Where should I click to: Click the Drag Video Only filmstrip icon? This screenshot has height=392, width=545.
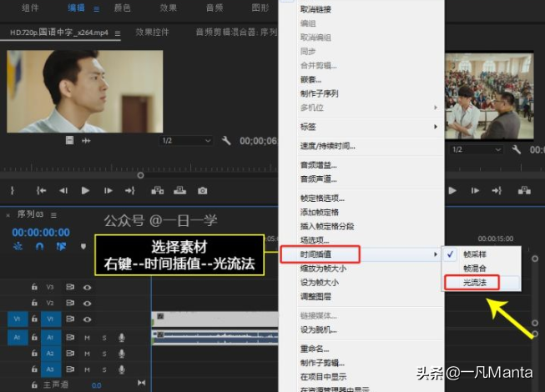click(69, 140)
